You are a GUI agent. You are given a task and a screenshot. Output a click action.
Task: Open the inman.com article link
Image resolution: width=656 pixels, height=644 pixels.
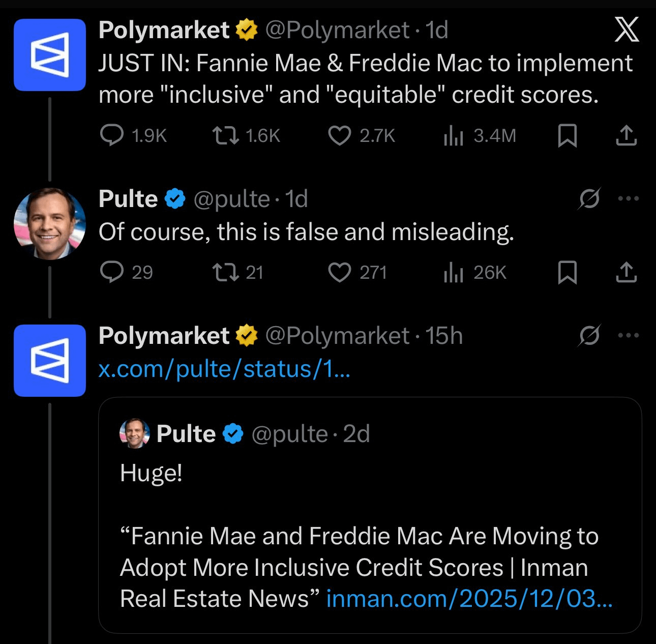469,599
